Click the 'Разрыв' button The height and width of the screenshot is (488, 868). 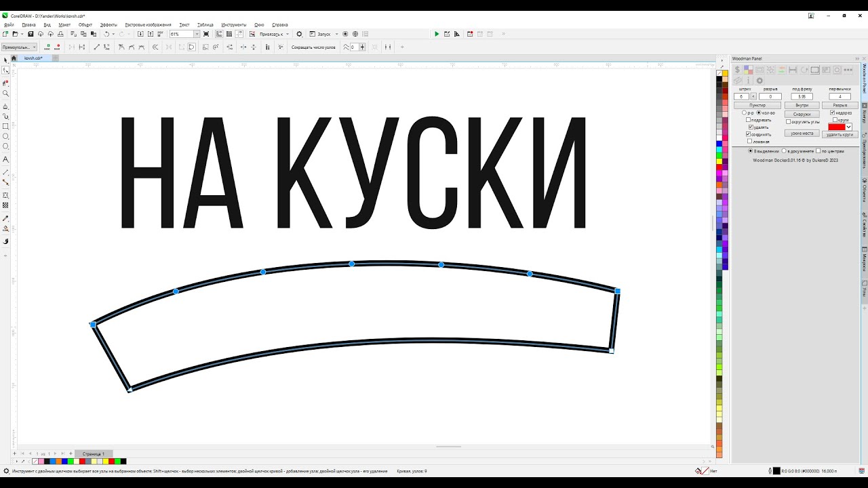(840, 105)
